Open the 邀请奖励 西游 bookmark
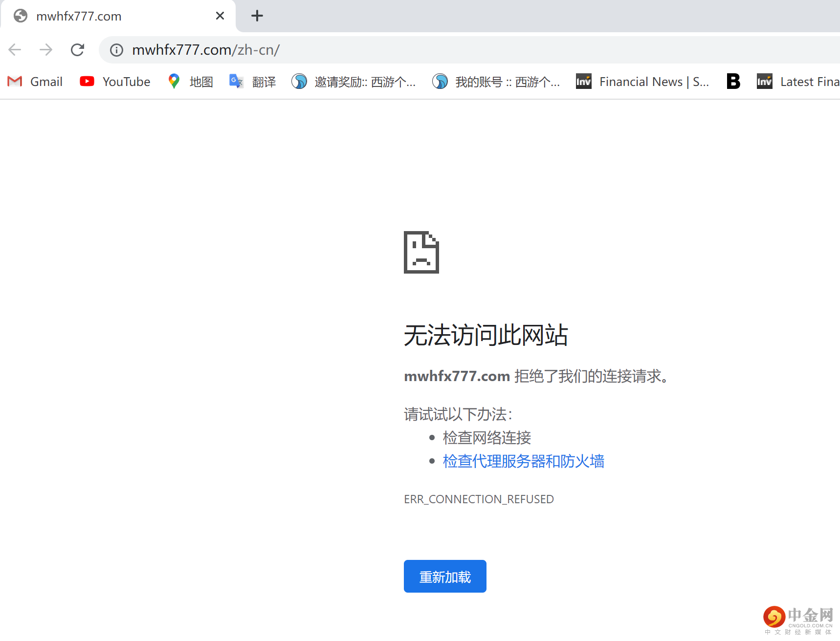 [x=354, y=81]
